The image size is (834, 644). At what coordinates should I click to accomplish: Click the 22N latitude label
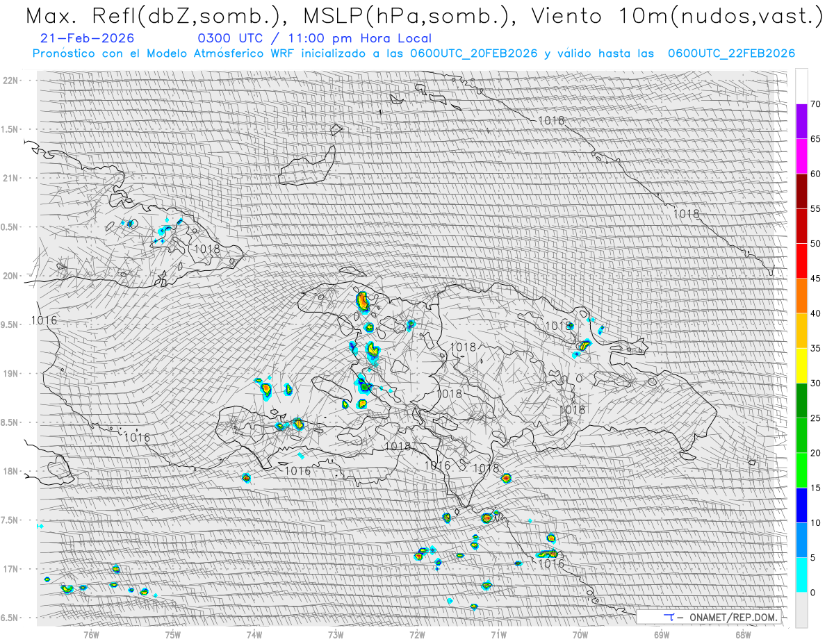point(12,81)
